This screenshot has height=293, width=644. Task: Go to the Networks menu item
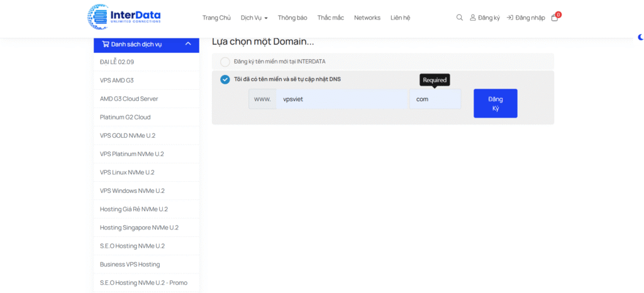coord(367,18)
